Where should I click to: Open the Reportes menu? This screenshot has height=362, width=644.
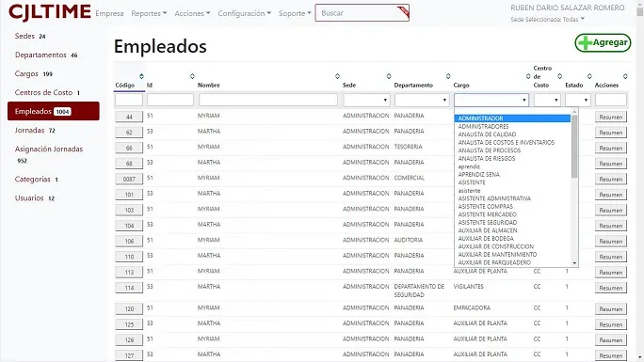149,13
